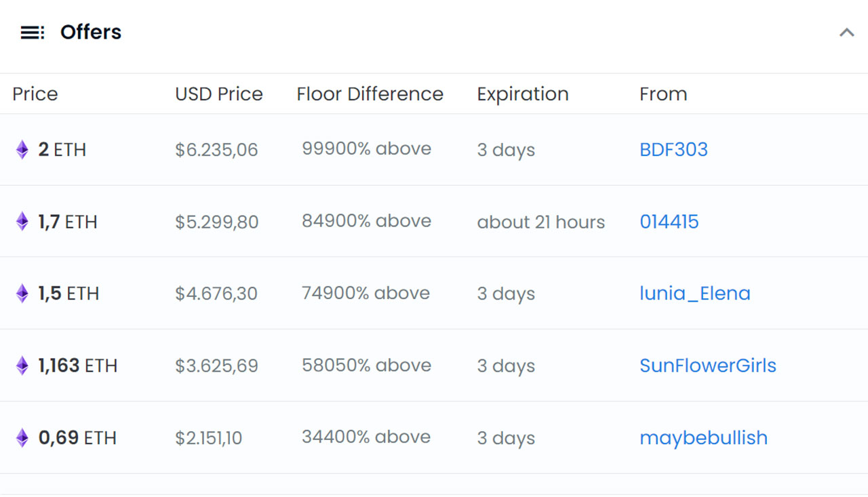This screenshot has width=868, height=497.
Task: Open the BDF303 user profile
Action: pos(673,150)
